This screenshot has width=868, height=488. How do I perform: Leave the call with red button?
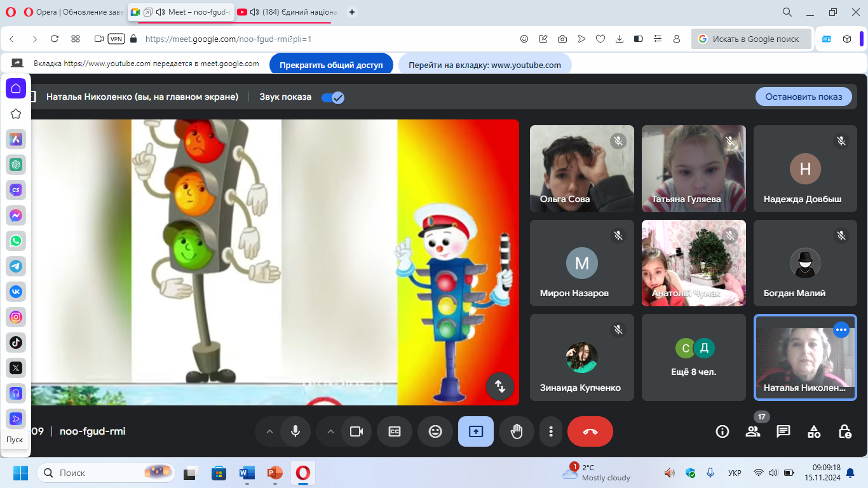tap(590, 431)
